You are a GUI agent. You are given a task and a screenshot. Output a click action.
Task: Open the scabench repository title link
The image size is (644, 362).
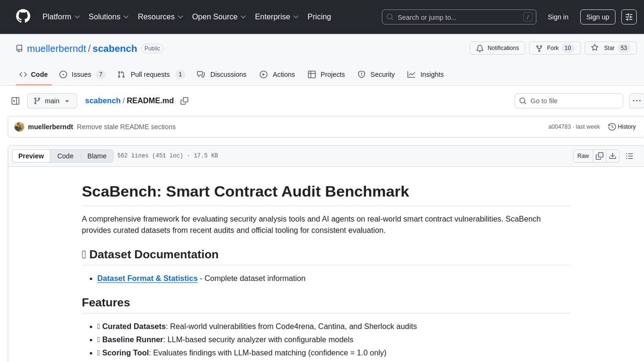tap(115, 48)
